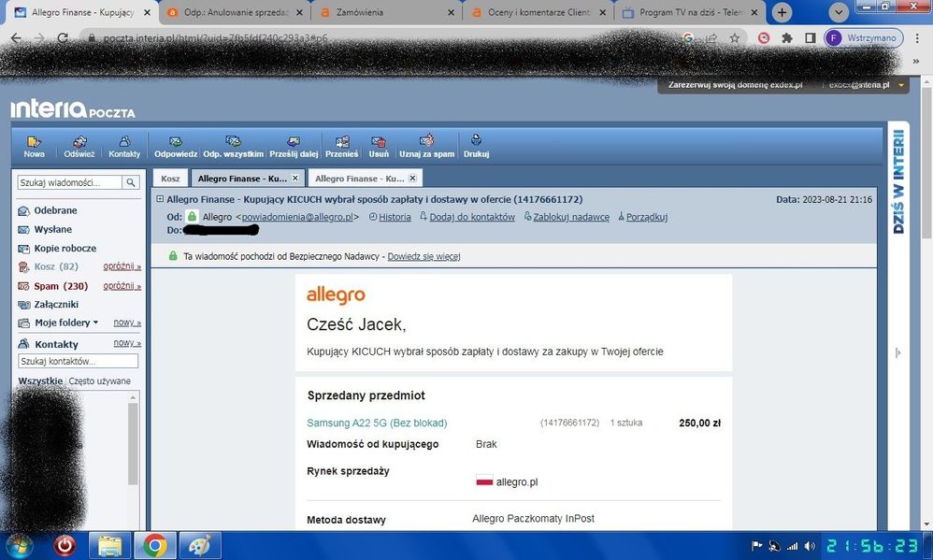Open the Odebrane inbox folder
This screenshot has width=933, height=560.
point(55,210)
